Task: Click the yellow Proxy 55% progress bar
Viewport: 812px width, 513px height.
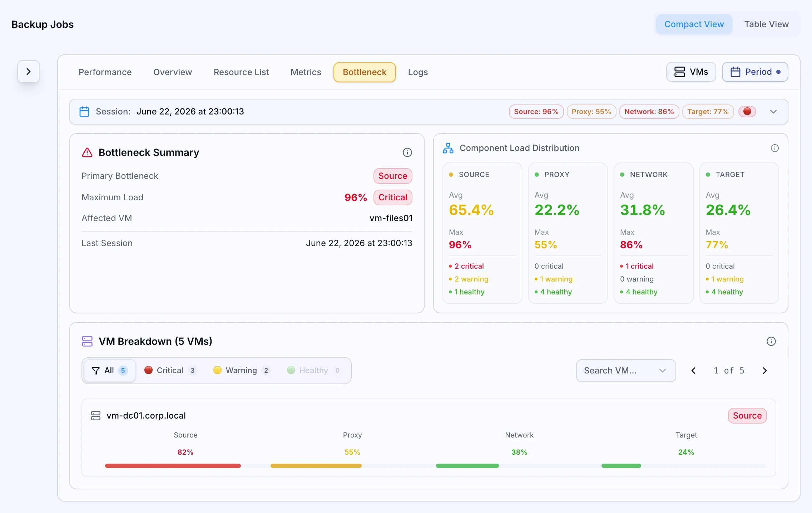Action: [x=316, y=466]
